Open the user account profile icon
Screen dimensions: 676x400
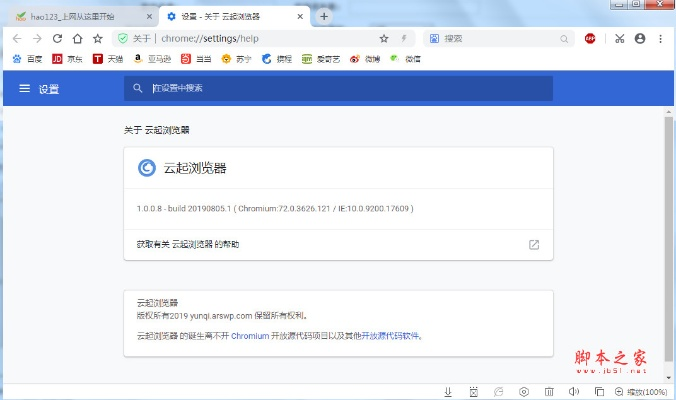(x=640, y=38)
